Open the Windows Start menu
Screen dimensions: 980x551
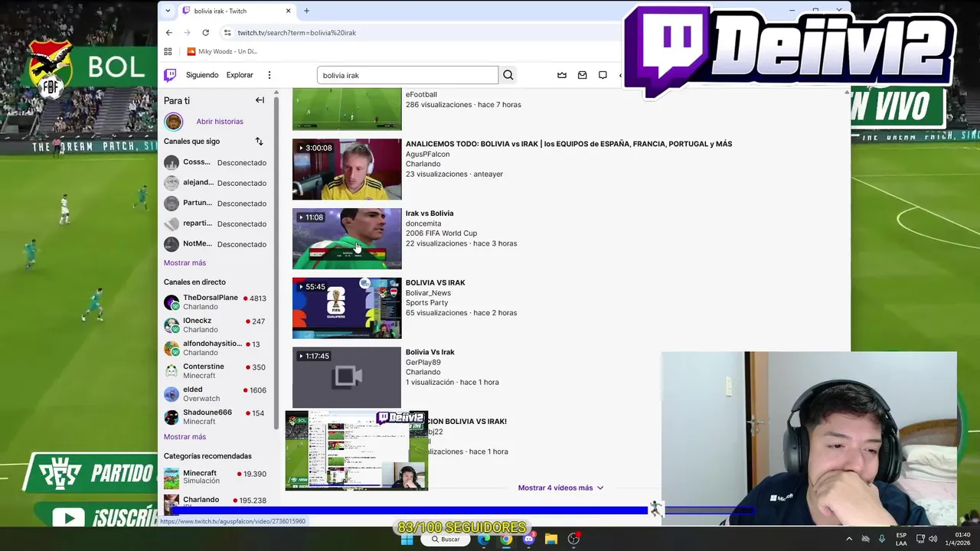click(407, 539)
